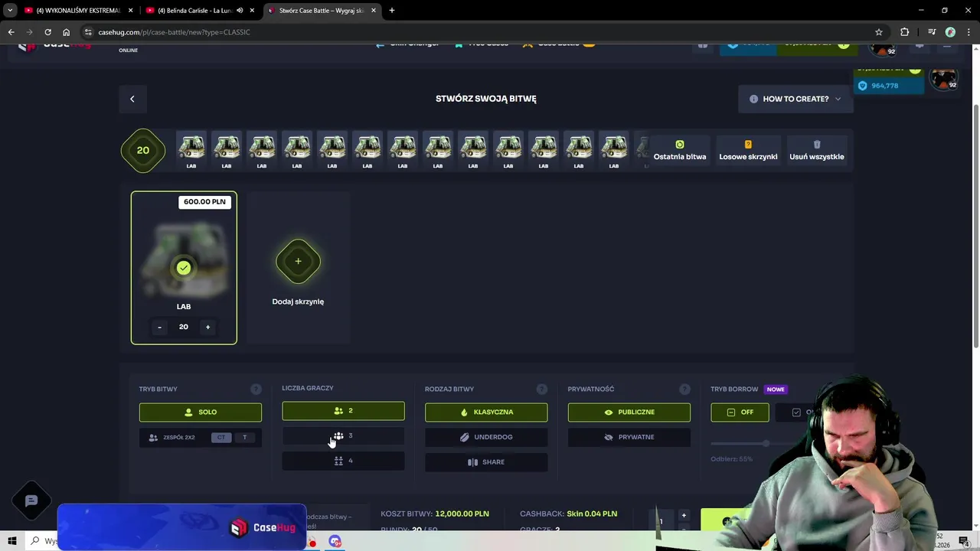This screenshot has height=551, width=980.
Task: Increase battle count with the plus stepper
Action: pos(684,515)
